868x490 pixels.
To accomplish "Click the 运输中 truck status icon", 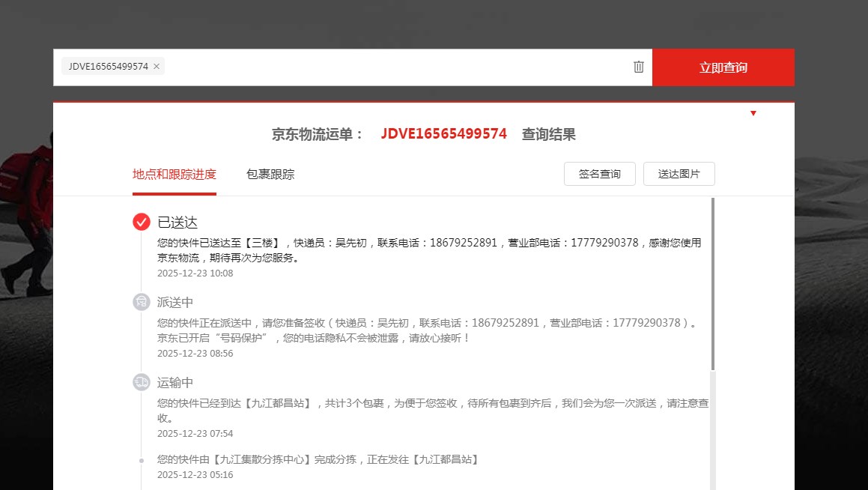I will tap(142, 382).
